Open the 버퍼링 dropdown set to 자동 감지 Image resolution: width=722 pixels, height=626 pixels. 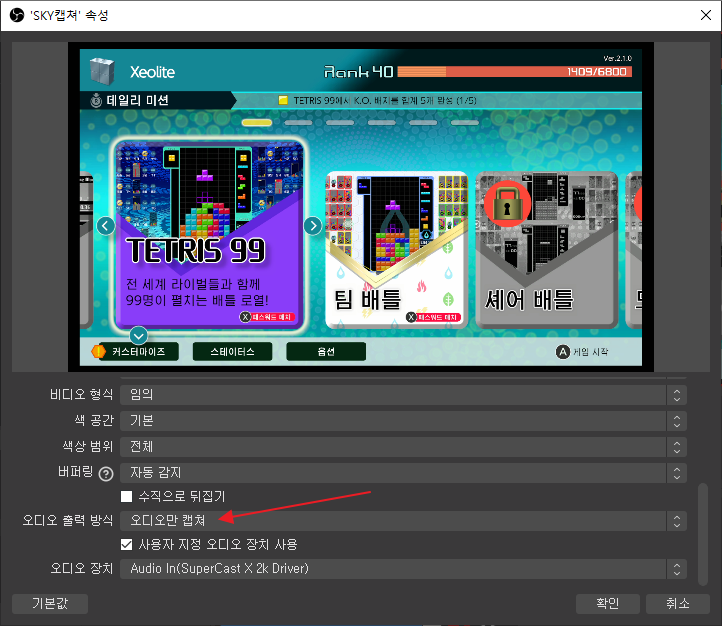[x=403, y=473]
